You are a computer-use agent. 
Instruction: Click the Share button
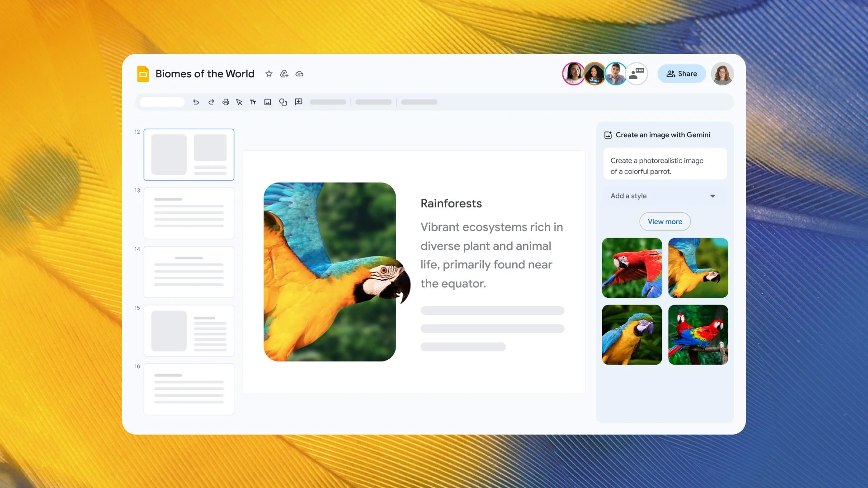coord(681,74)
